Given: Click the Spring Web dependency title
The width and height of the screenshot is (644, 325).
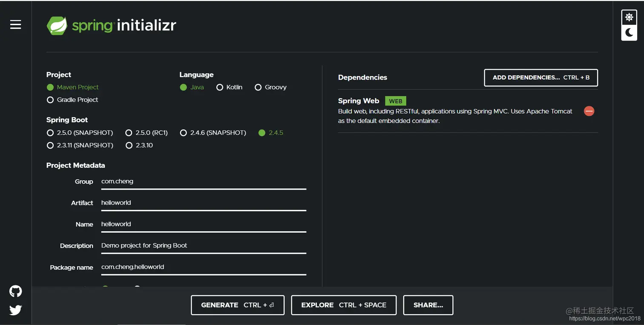Looking at the screenshot, I should click(359, 101).
